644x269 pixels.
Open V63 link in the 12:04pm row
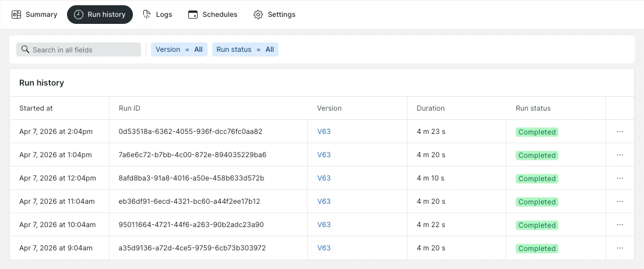pos(324,178)
